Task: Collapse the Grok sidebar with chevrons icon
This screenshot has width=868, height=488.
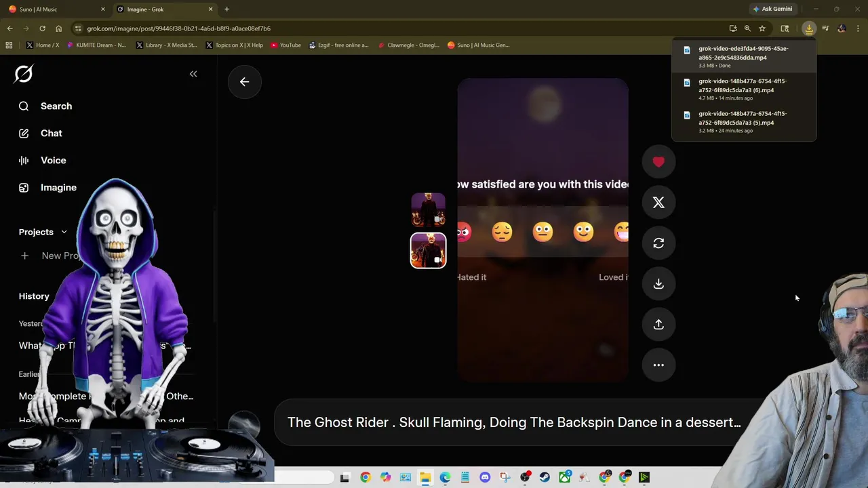Action: 193,74
